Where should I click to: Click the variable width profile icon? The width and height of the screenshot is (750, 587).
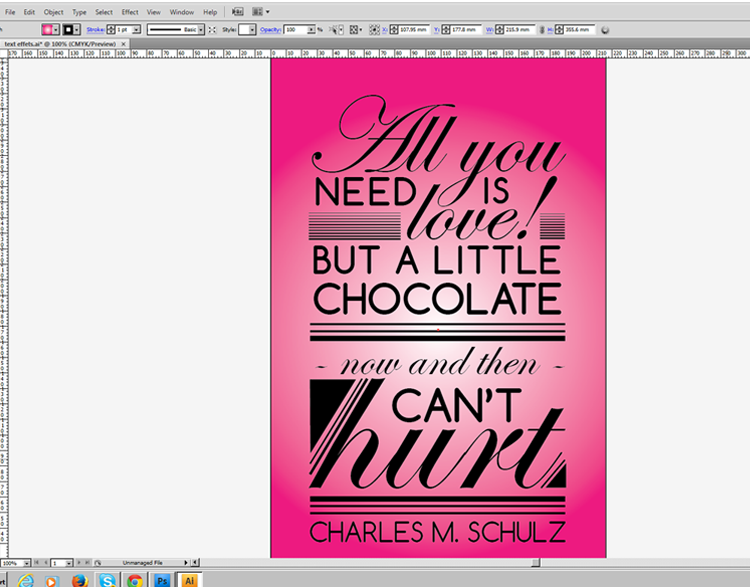coord(212,30)
